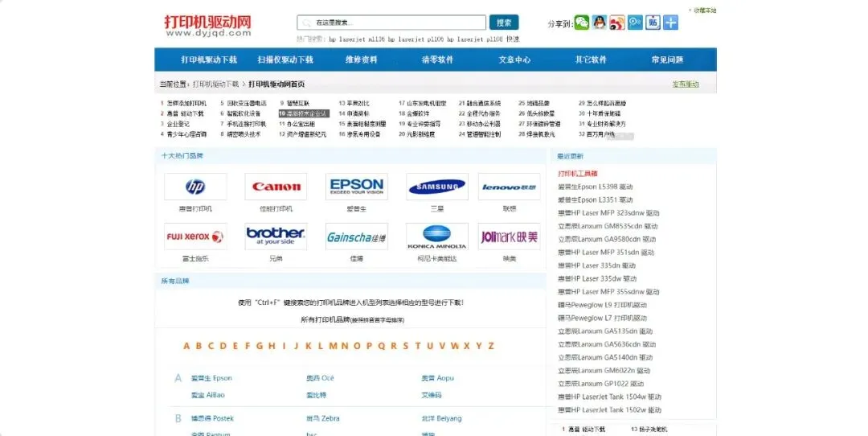Screen dimensions: 868x436
Task: Jump to letter Q in brand index
Action: tap(382, 346)
